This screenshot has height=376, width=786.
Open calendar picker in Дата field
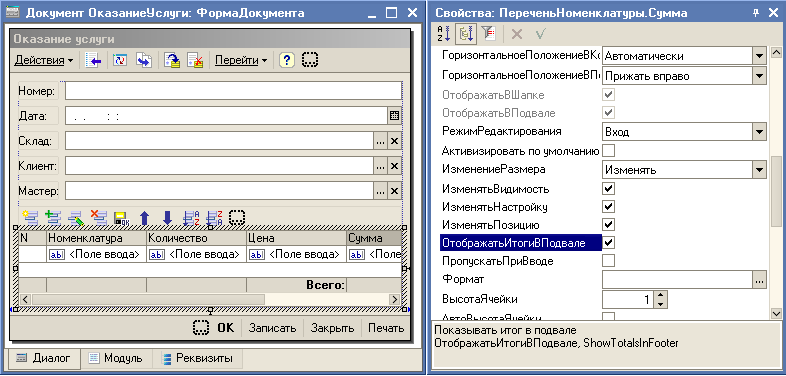tap(395, 116)
